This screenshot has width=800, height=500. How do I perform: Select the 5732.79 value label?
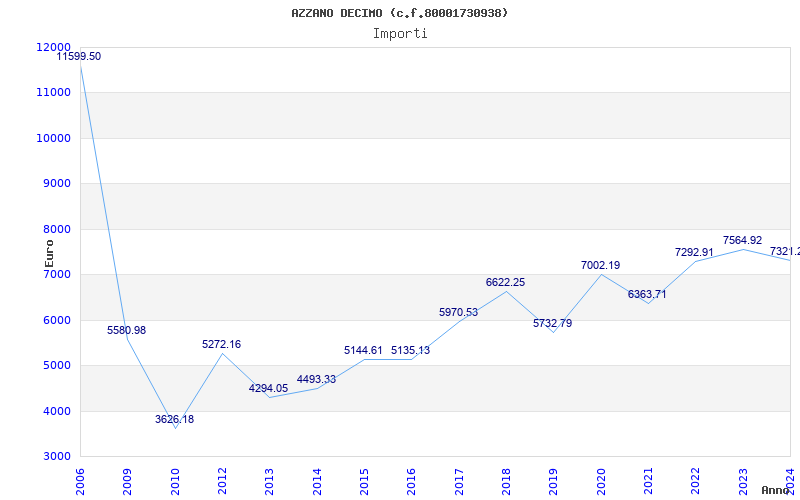tap(552, 324)
